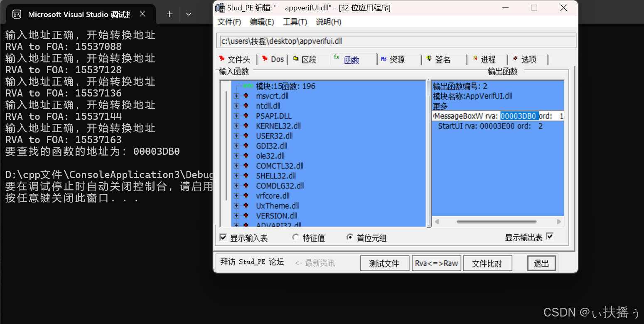
Task: Click the red icon beside VERSION.dll
Action: pyautogui.click(x=246, y=216)
